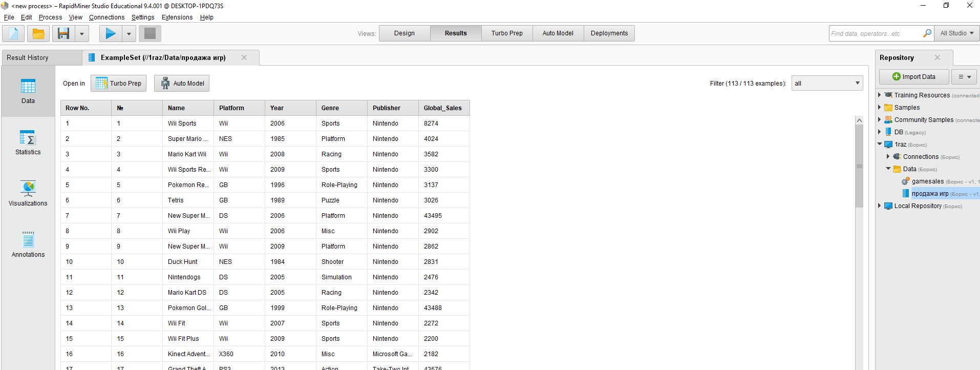
Task: Open the Annotations view
Action: coord(28,245)
